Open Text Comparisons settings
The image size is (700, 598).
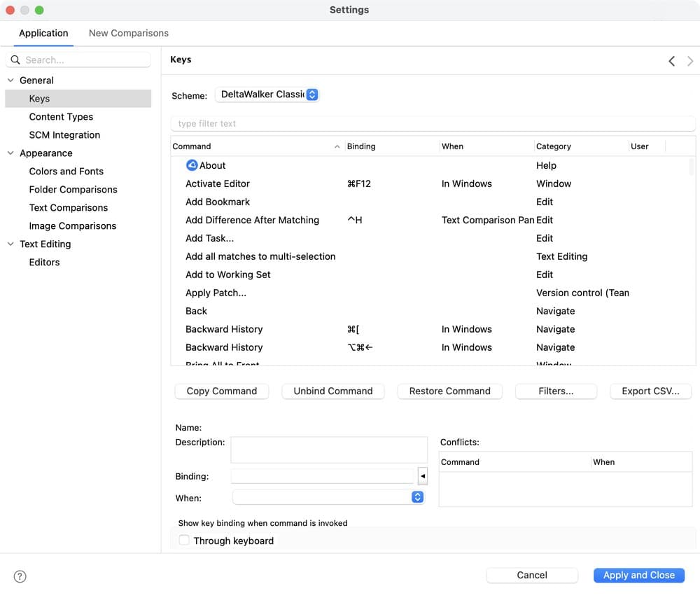coord(69,208)
